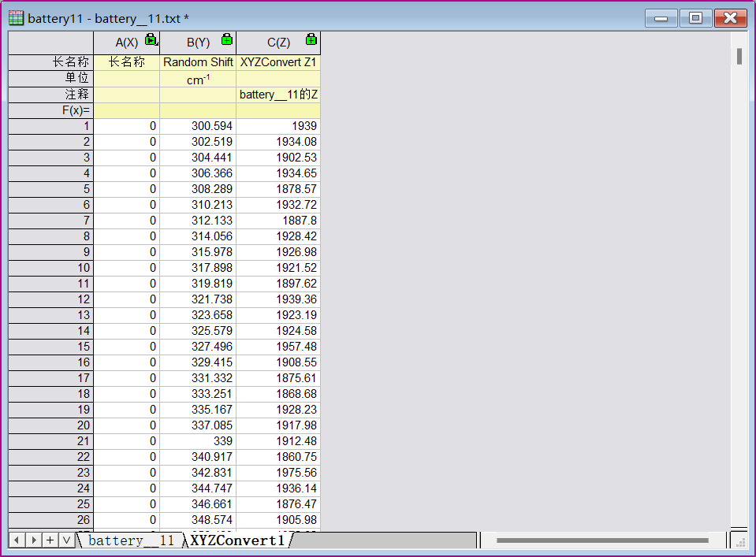
Task: Open the sheet list with the V button
Action: (x=66, y=540)
